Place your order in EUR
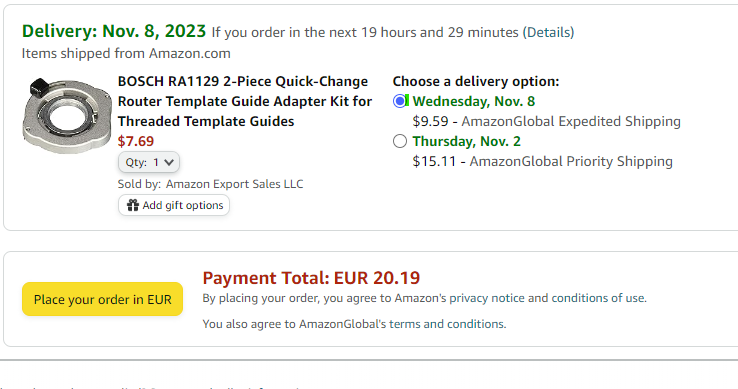The image size is (738, 389). 102,299
